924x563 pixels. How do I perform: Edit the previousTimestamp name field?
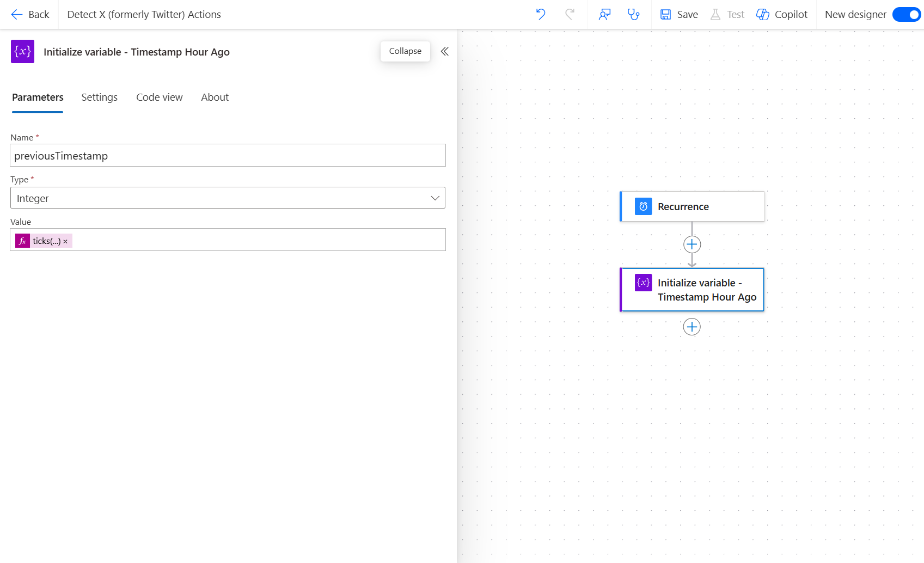point(228,155)
